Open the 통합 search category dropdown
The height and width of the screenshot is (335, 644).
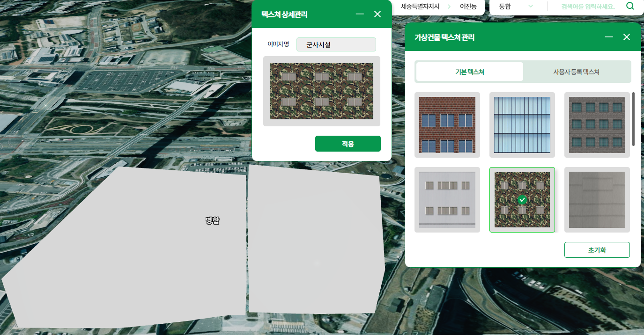tap(516, 6)
